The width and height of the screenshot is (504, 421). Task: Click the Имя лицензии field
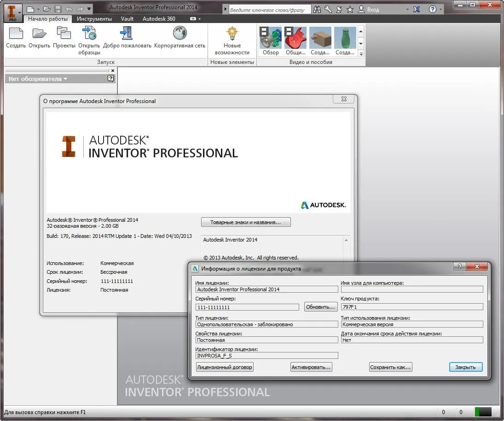click(267, 289)
